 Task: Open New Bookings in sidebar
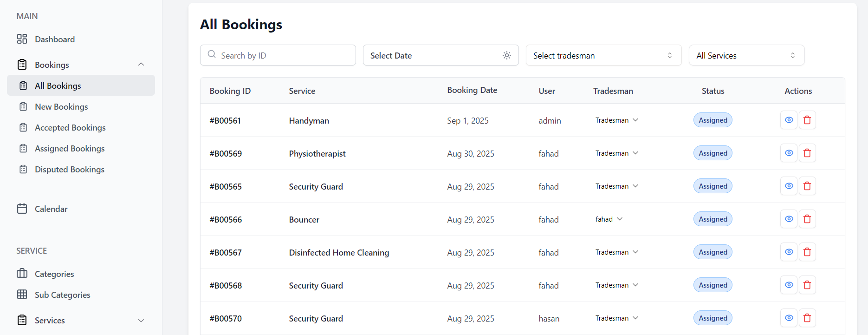(x=61, y=106)
